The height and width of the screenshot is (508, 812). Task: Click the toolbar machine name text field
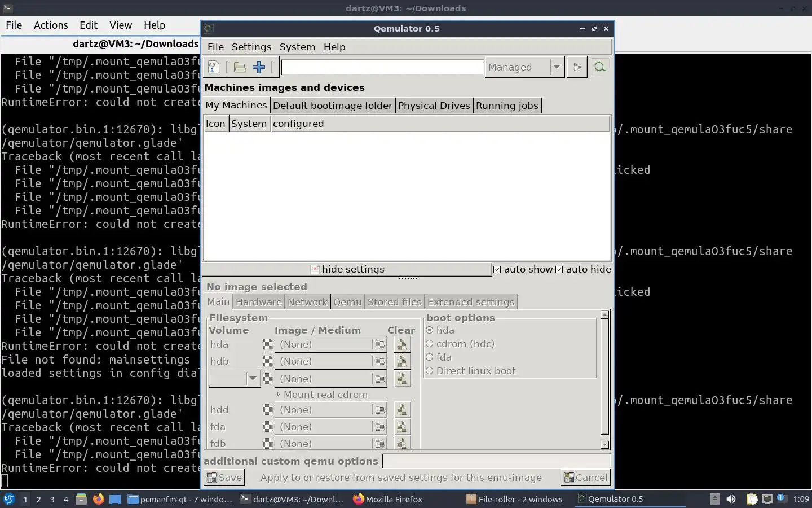click(x=382, y=67)
